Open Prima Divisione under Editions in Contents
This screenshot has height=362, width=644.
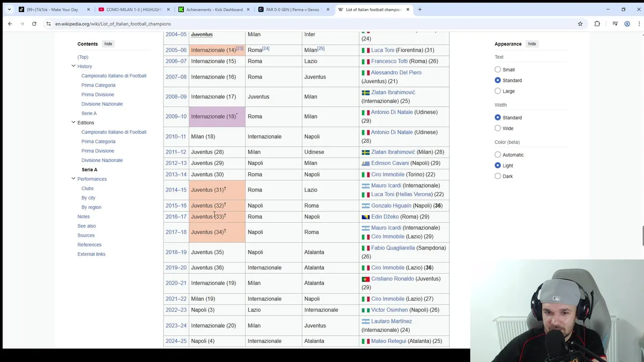(x=98, y=151)
